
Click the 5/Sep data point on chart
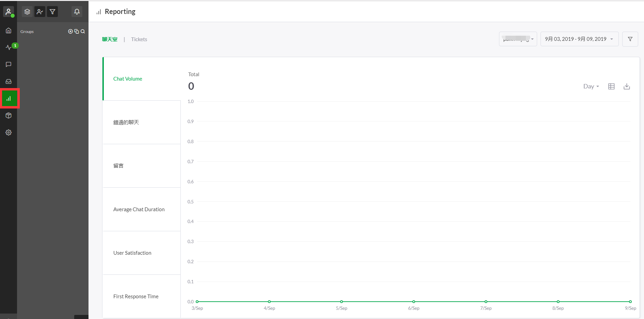(341, 302)
